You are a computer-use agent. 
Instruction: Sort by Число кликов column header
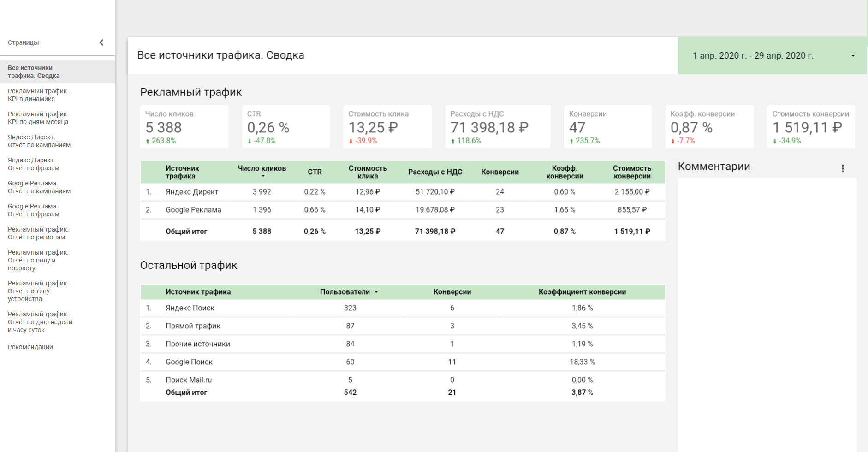point(262,169)
